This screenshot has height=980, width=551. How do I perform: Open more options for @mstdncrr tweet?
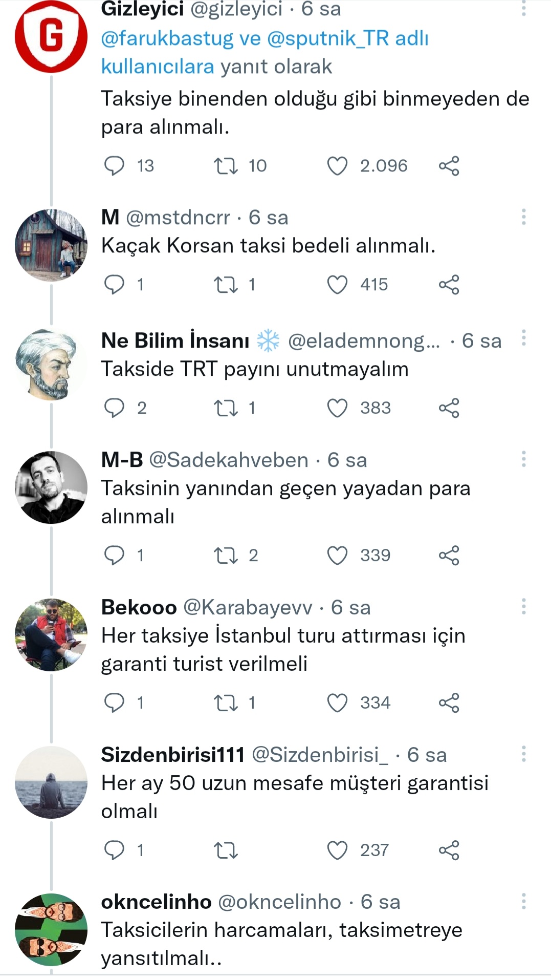(x=523, y=217)
